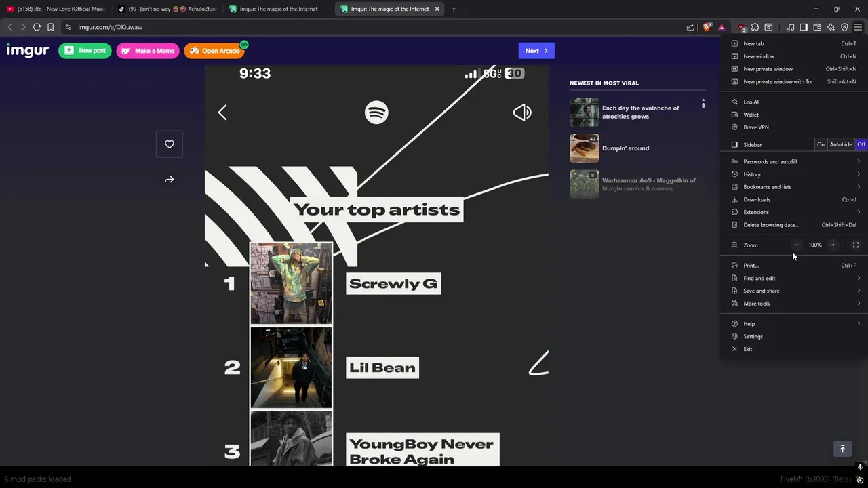Open the Brave Rewards triangle icon

[722, 27]
